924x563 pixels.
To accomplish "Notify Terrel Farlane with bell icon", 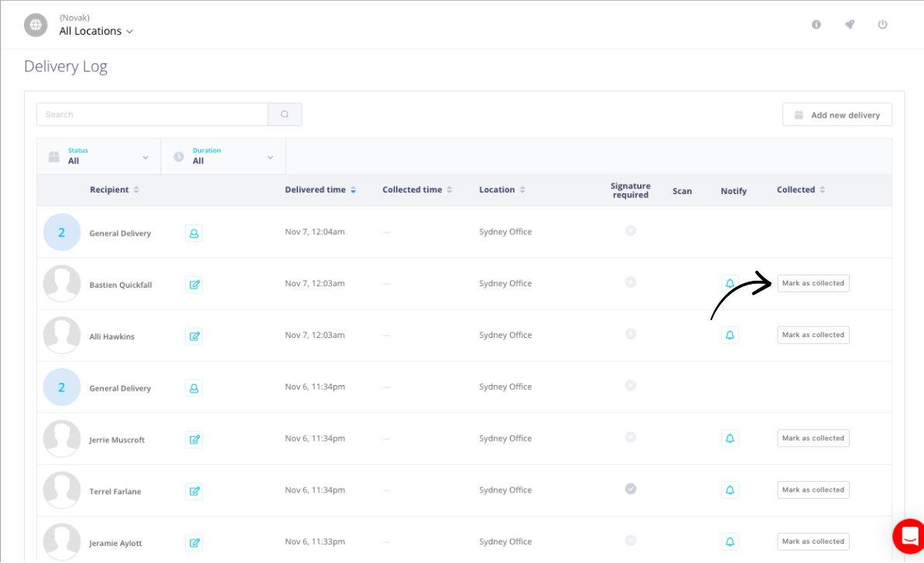I will (x=730, y=490).
